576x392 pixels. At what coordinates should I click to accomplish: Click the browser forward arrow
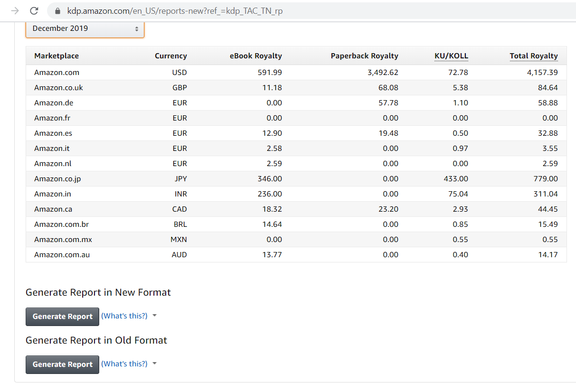coord(15,10)
